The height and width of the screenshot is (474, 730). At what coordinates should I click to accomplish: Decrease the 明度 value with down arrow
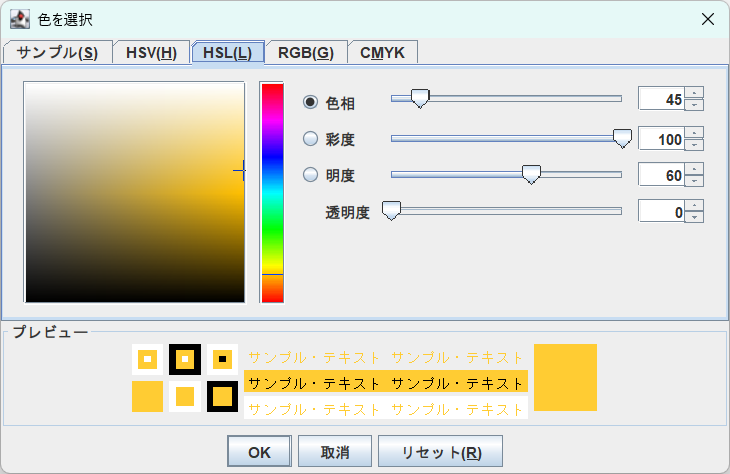click(694, 181)
